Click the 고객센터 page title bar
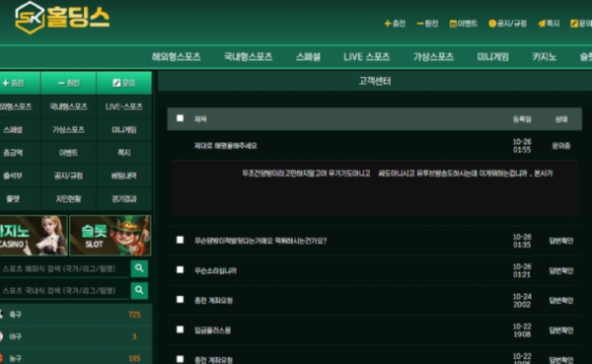Image resolution: width=592 pixels, height=364 pixels. [375, 81]
